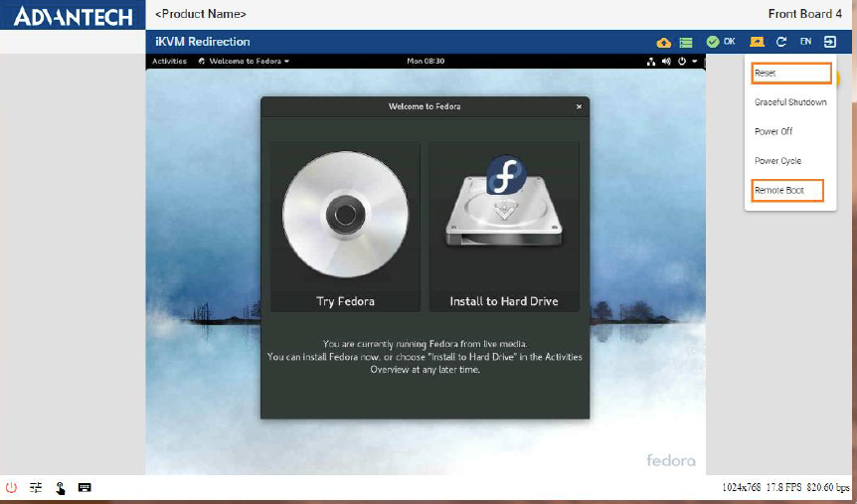The image size is (857, 504).
Task: Open Activities in Fedora top bar
Action: tap(169, 62)
